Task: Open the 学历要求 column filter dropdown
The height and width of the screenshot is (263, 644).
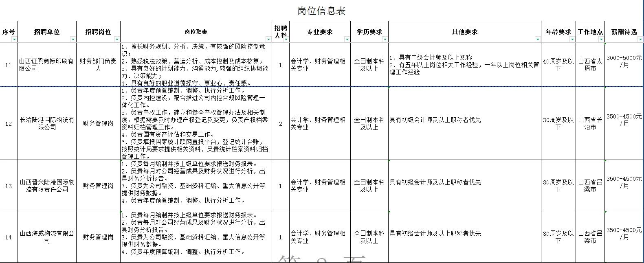Action: [x=385, y=39]
